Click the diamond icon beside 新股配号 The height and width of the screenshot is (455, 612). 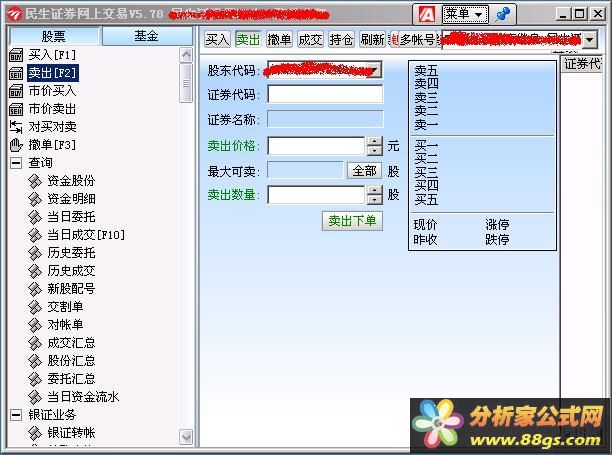35,289
